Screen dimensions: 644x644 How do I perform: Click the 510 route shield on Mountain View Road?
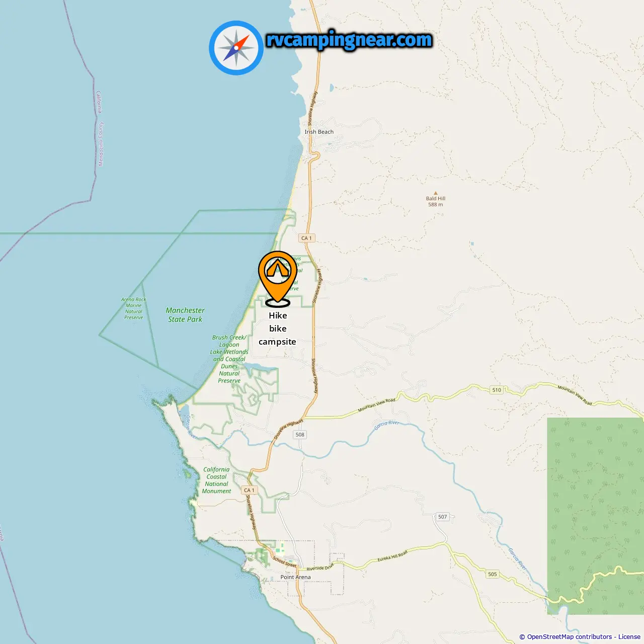(497, 390)
